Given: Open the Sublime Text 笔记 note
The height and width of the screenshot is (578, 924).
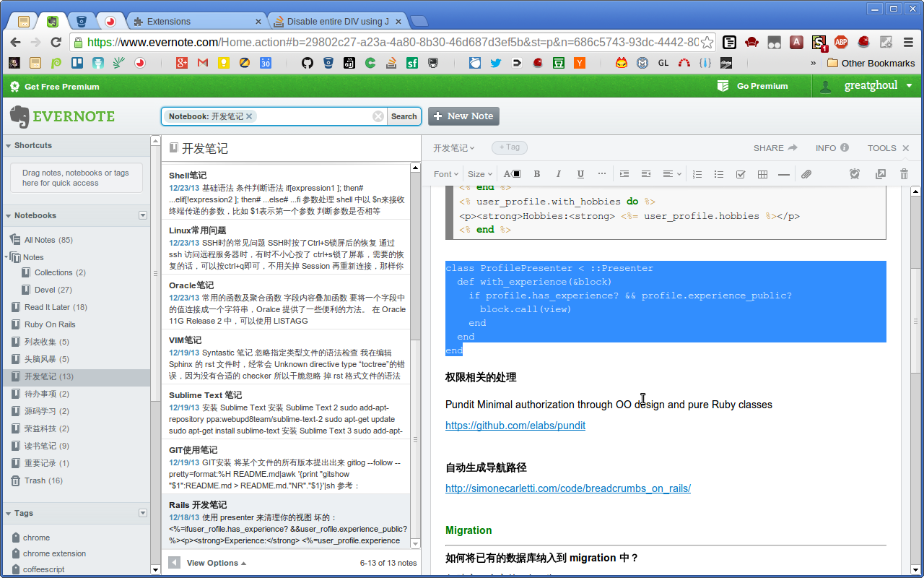Looking at the screenshot, I should click(286, 412).
